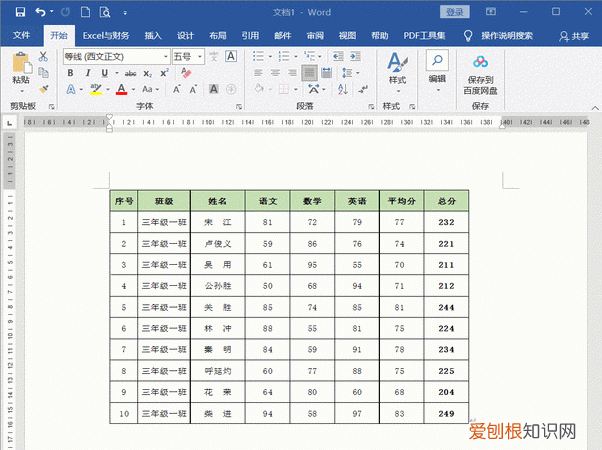Expand the Paste options arrow
The height and width of the screenshot is (450, 602).
[22, 91]
